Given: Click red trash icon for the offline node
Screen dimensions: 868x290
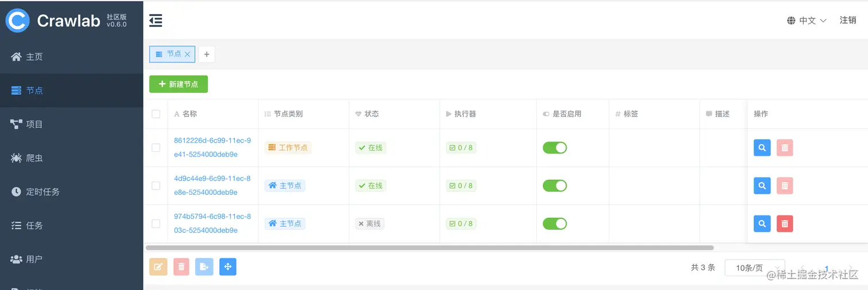Looking at the screenshot, I should pos(785,224).
